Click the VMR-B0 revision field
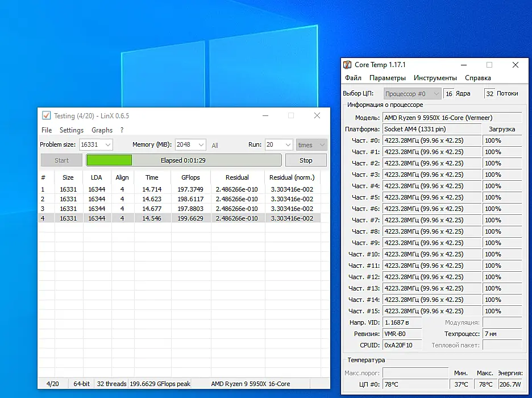Screen dimensions: 532x398 tap(402, 334)
